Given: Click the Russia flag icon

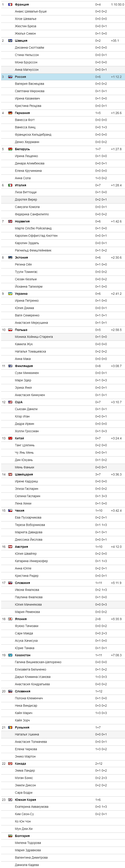Looking at the screenshot, I should point(10,77).
